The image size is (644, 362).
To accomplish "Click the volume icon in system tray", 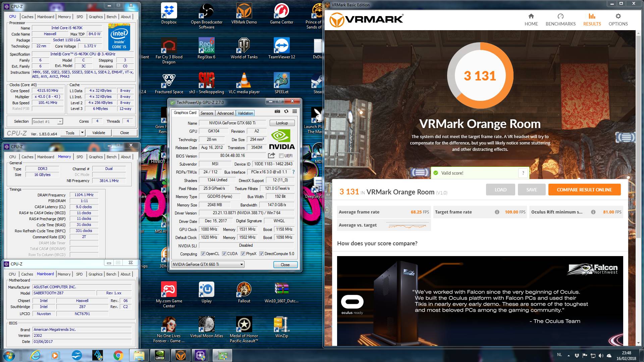I will coord(601,356).
